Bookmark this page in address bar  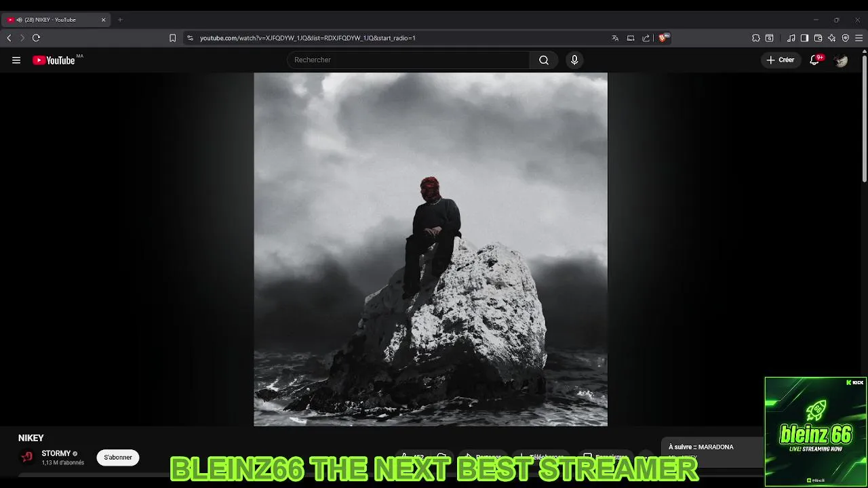point(173,38)
